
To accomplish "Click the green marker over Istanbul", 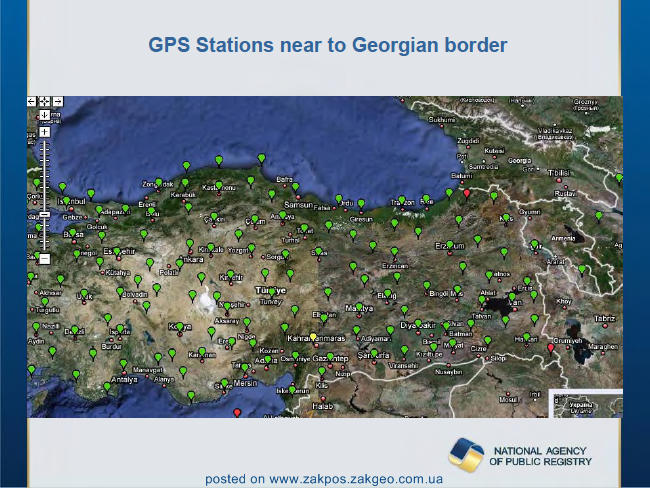I will pos(66,202).
